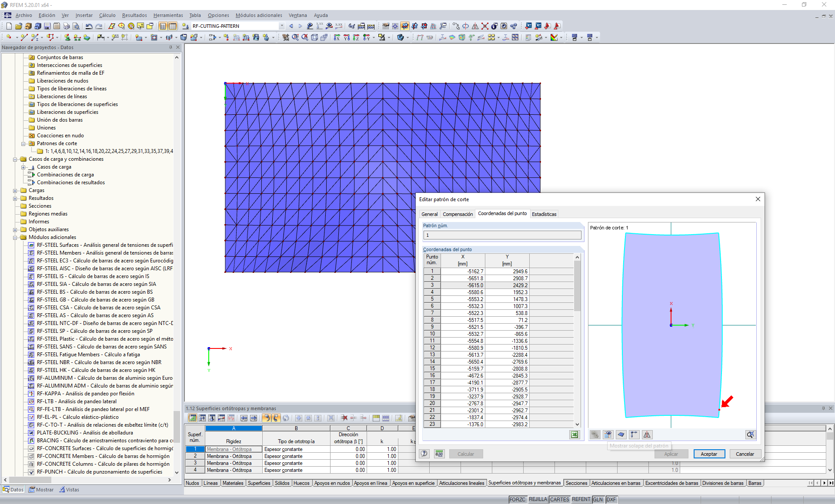
Task: Activate the zoom reset icon in pattern preview
Action: tap(750, 434)
